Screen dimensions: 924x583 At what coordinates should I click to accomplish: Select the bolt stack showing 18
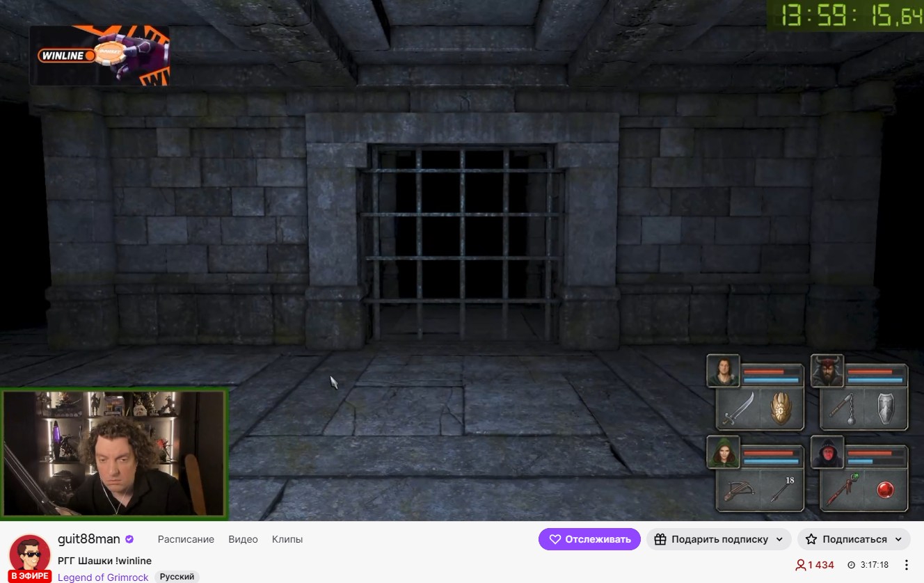[781, 490]
